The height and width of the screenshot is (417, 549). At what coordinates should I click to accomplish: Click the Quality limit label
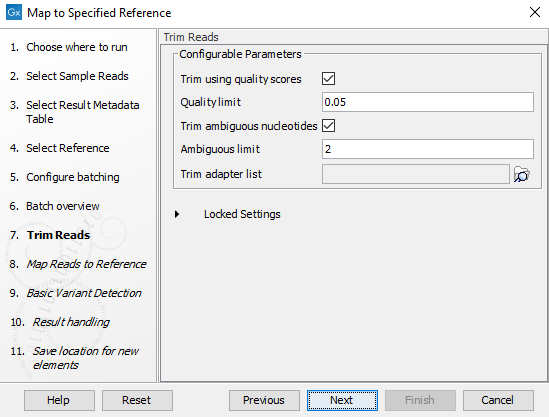pyautogui.click(x=210, y=102)
